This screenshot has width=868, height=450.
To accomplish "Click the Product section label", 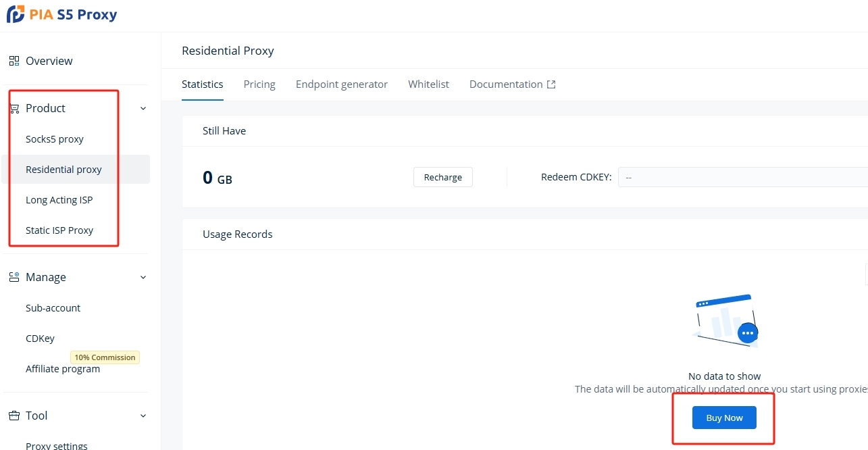I will pyautogui.click(x=45, y=108).
